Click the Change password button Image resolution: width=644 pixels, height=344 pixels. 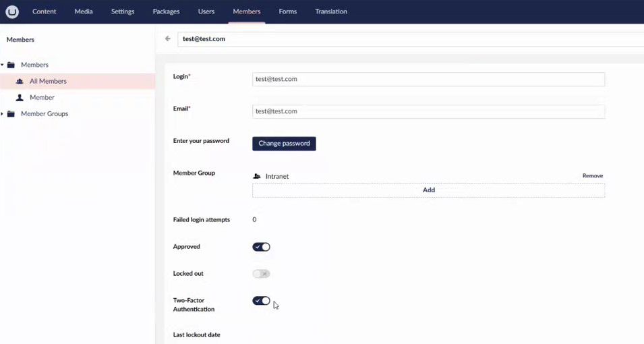click(284, 144)
